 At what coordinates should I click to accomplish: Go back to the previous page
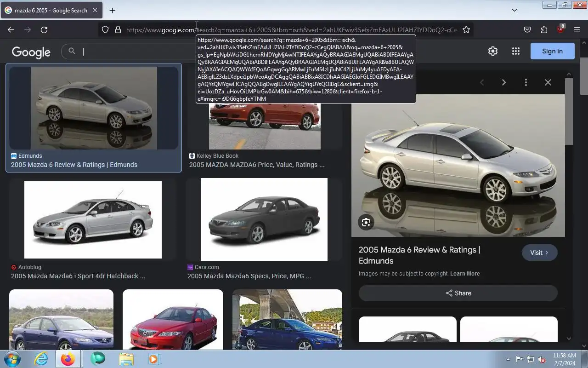tap(11, 29)
